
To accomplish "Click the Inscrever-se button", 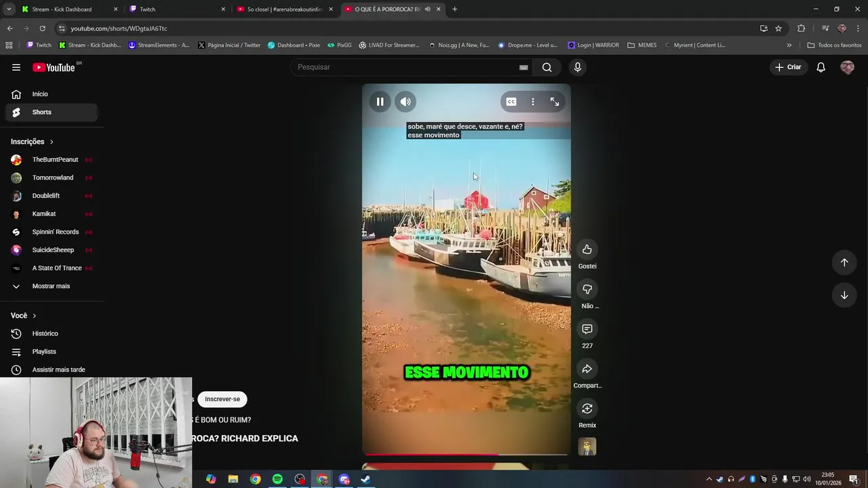I will 222,399.
